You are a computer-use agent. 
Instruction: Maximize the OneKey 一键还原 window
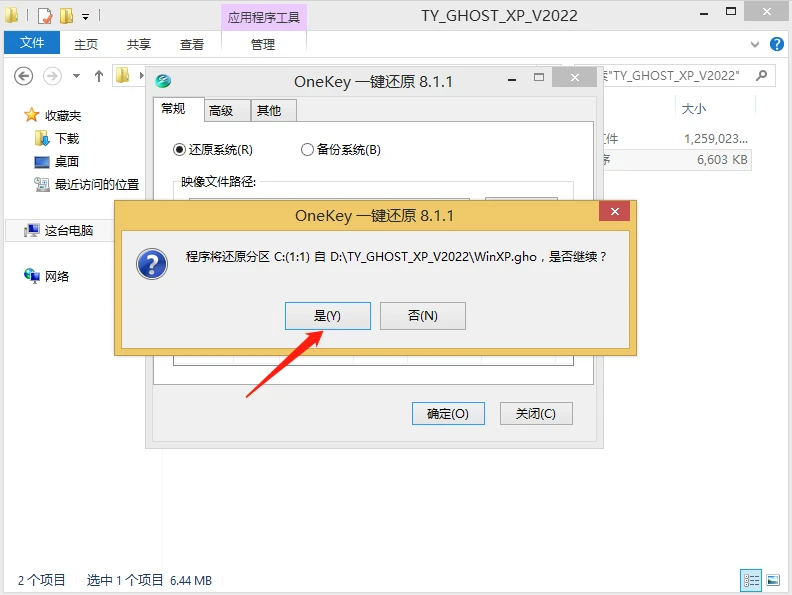point(539,78)
